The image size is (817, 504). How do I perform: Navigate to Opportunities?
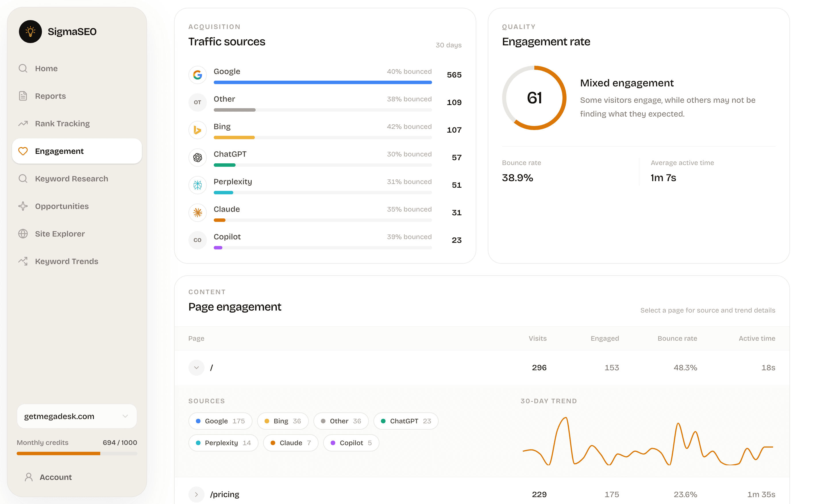[77, 206]
